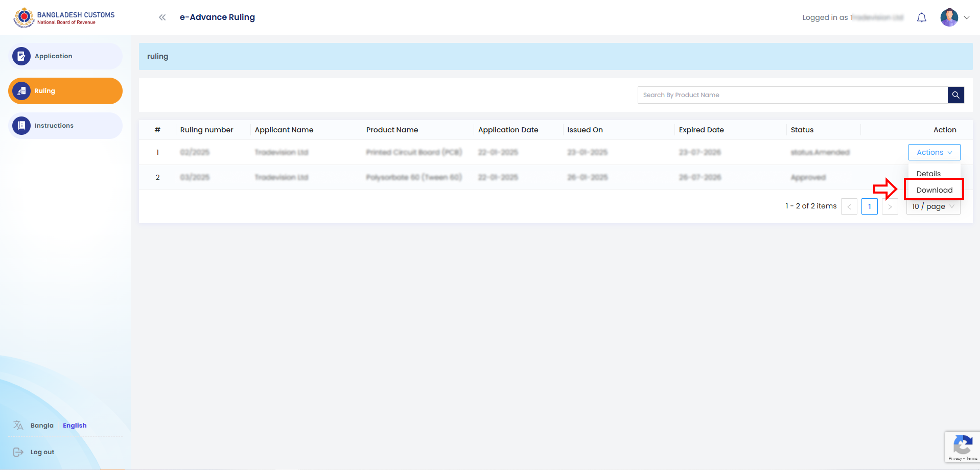
Task: Expand the user account dropdown arrow
Action: [967, 17]
